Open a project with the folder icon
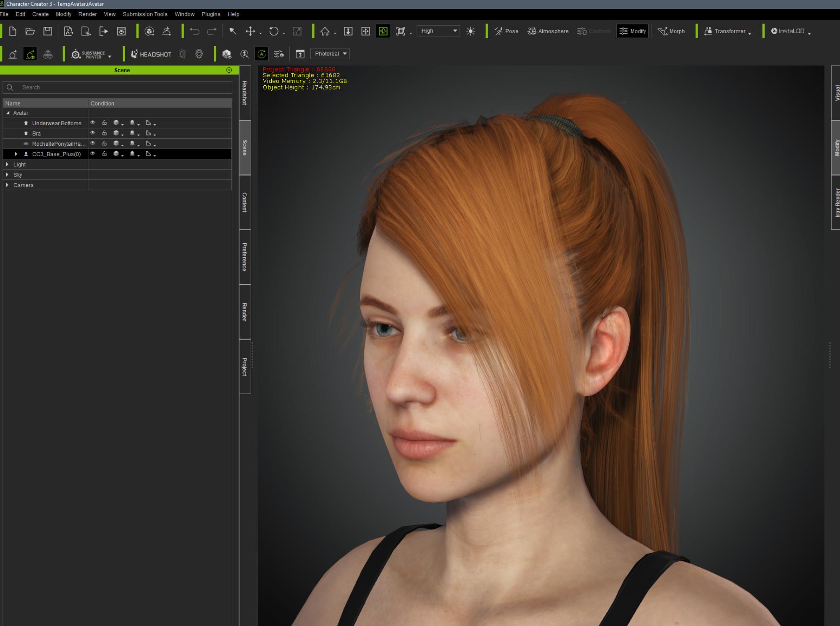Viewport: 840px width, 626px height. tap(30, 31)
